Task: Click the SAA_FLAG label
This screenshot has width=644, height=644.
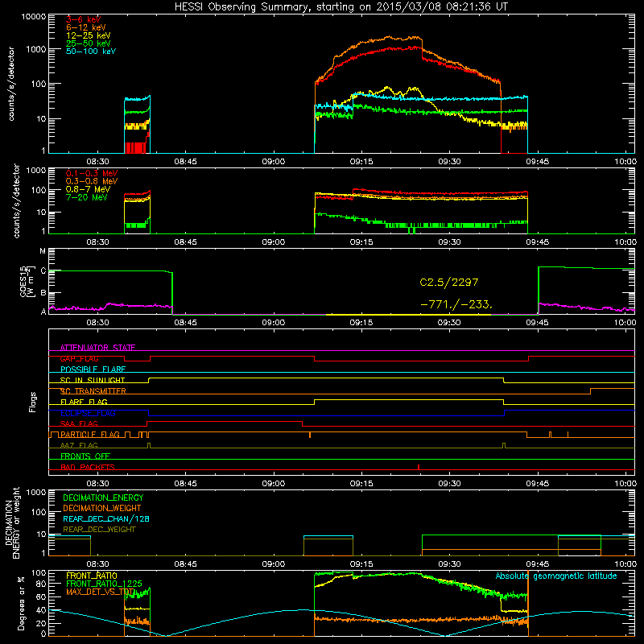Action: (79, 423)
